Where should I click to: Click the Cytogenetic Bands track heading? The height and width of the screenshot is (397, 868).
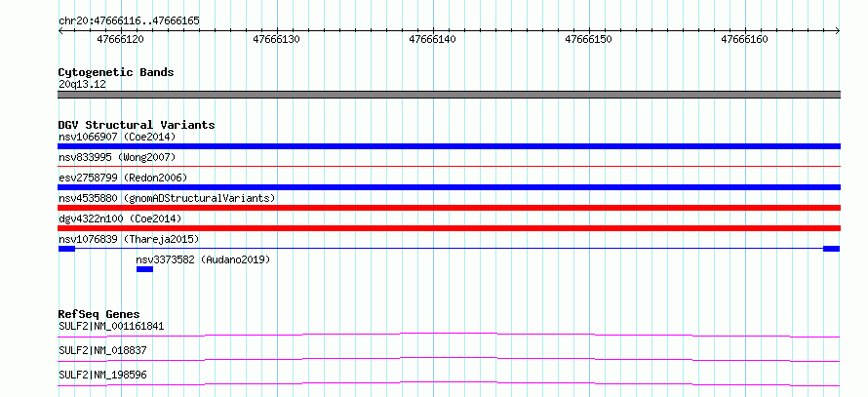[x=116, y=72]
